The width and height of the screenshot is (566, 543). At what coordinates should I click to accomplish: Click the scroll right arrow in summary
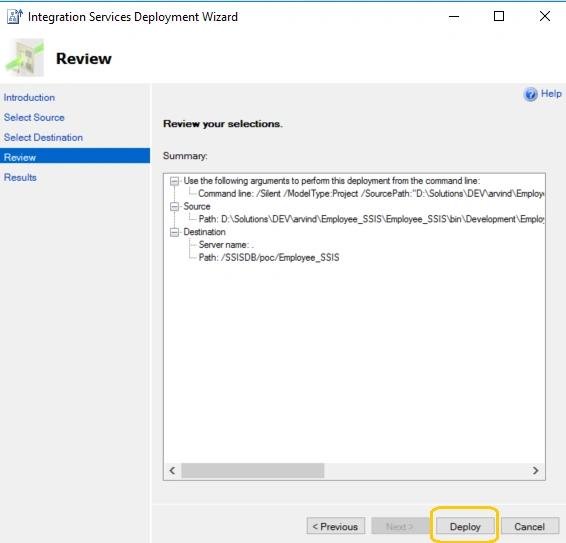coord(536,470)
